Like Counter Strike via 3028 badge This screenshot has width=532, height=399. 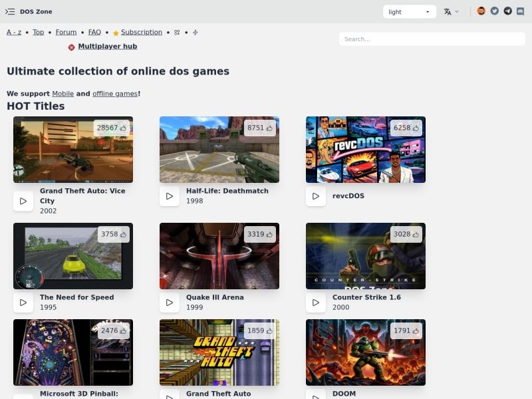pos(406,235)
